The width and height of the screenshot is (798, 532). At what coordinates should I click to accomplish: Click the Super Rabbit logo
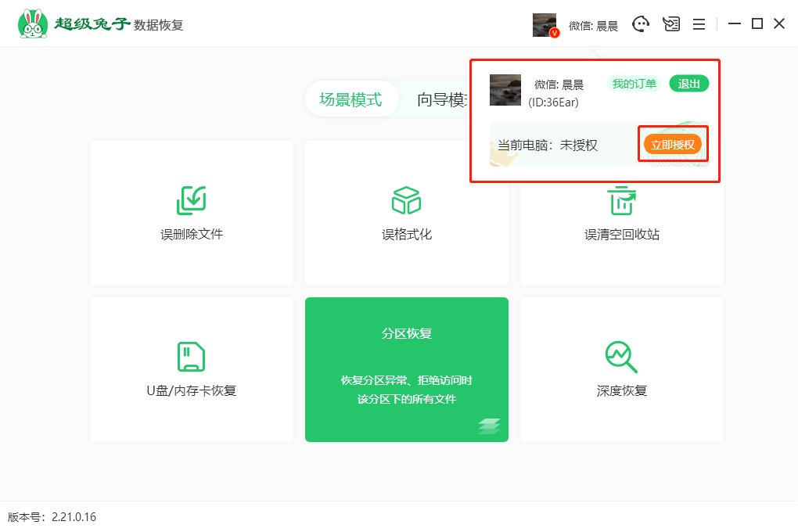coord(33,24)
